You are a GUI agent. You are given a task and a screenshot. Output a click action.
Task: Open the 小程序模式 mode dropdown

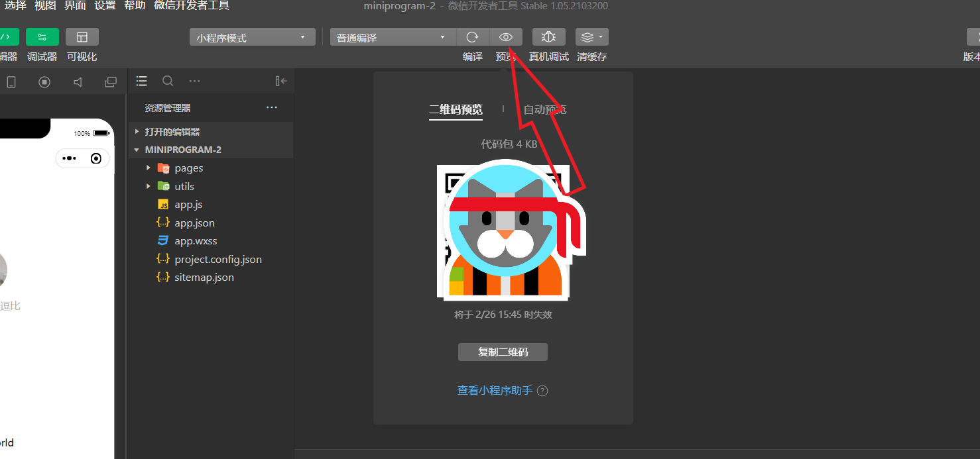[x=253, y=38]
